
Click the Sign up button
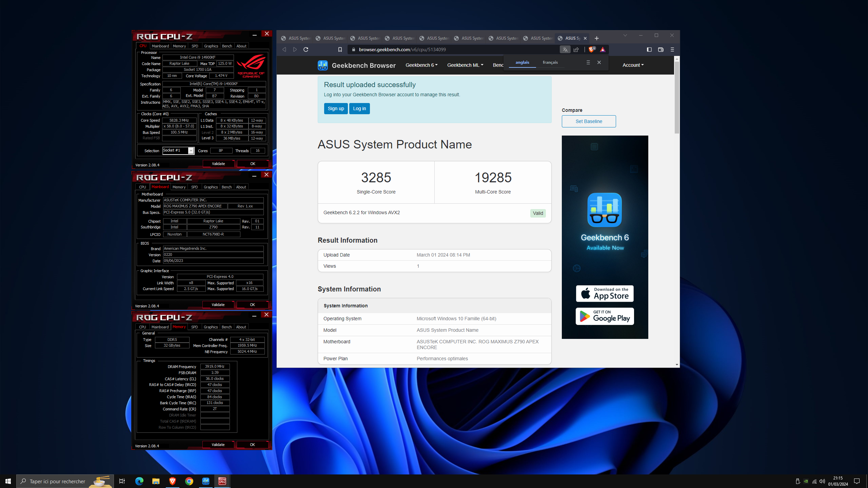[336, 108]
